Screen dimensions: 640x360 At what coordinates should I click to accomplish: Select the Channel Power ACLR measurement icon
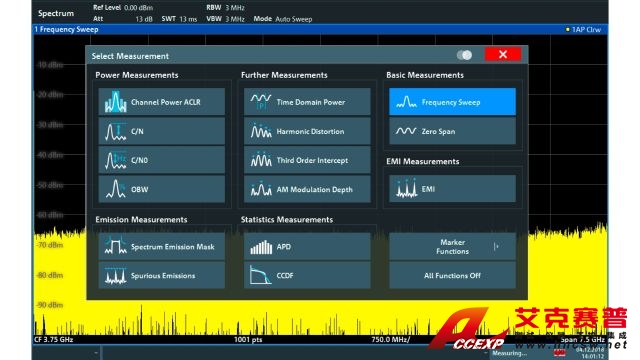coord(116,102)
